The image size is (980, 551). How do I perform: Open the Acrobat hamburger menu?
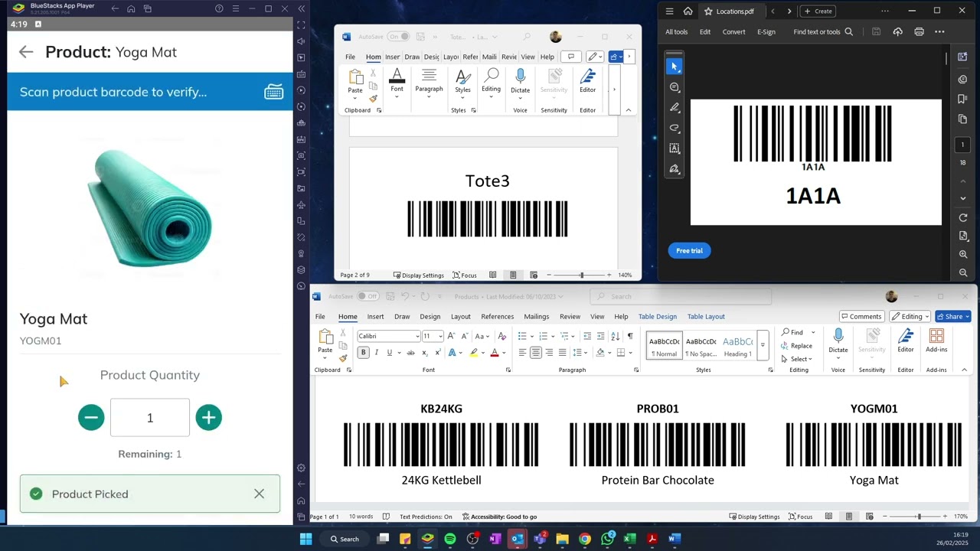(x=669, y=11)
